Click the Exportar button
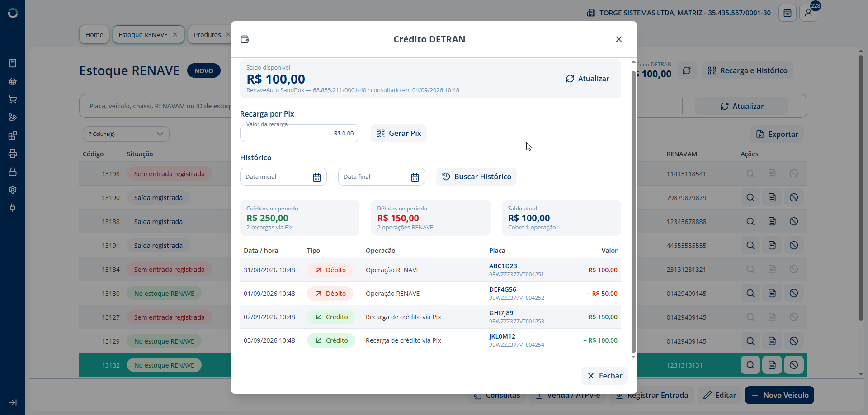Image resolution: width=868 pixels, height=415 pixels. [x=777, y=134]
